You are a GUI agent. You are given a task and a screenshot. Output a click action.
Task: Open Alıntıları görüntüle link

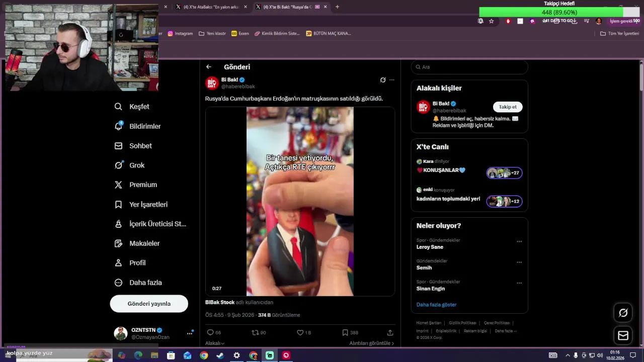[x=372, y=343]
